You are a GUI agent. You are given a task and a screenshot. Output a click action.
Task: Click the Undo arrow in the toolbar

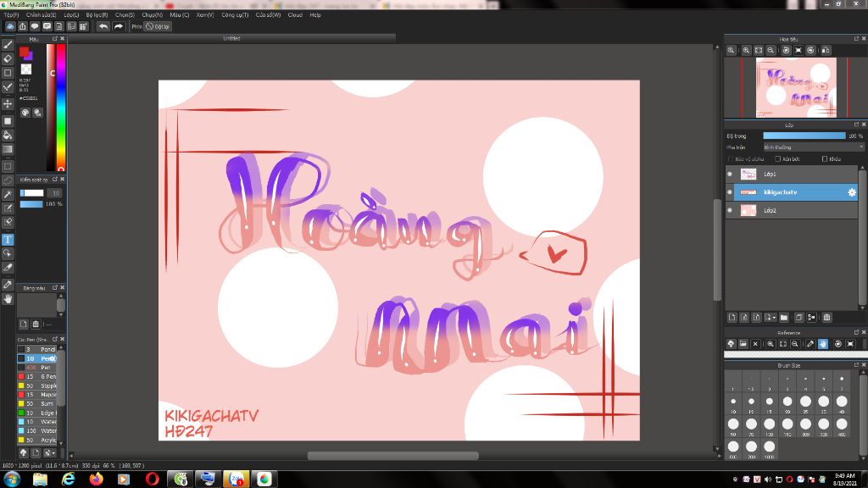tap(103, 26)
